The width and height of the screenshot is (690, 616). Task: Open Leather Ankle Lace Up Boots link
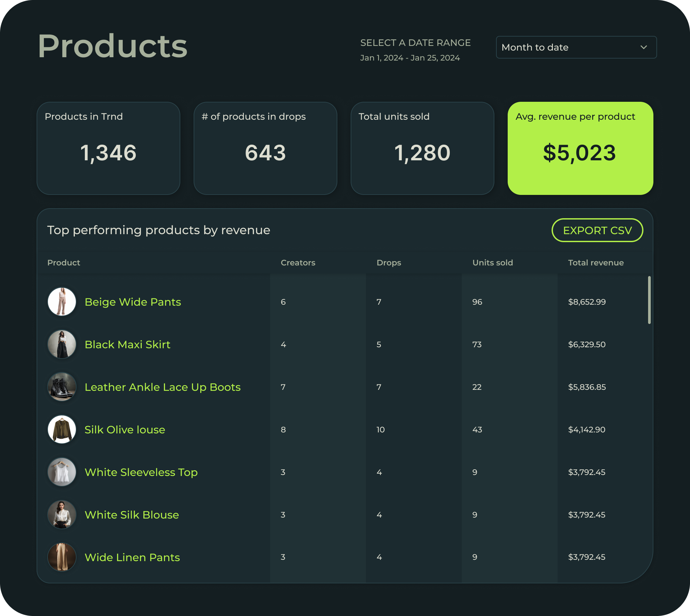tap(162, 387)
